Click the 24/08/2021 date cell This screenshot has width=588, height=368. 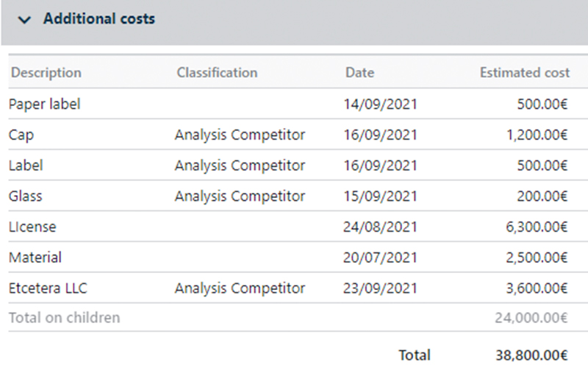[x=380, y=227]
